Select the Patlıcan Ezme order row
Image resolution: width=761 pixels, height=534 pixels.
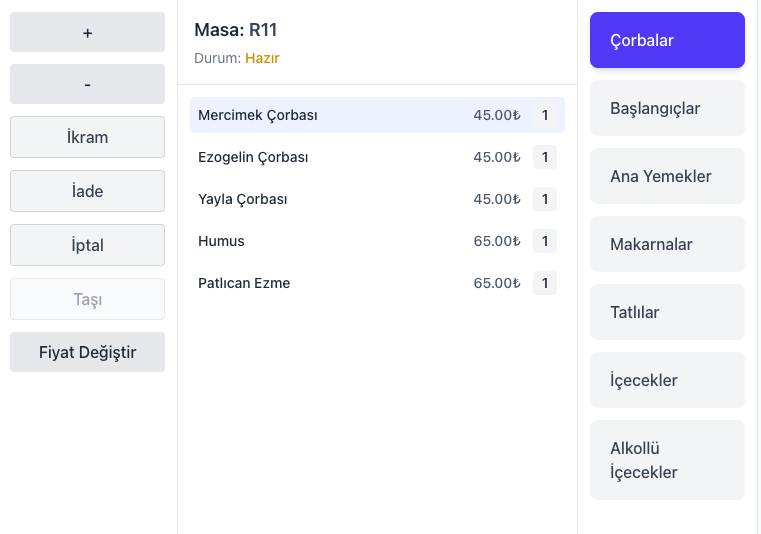coord(377,283)
